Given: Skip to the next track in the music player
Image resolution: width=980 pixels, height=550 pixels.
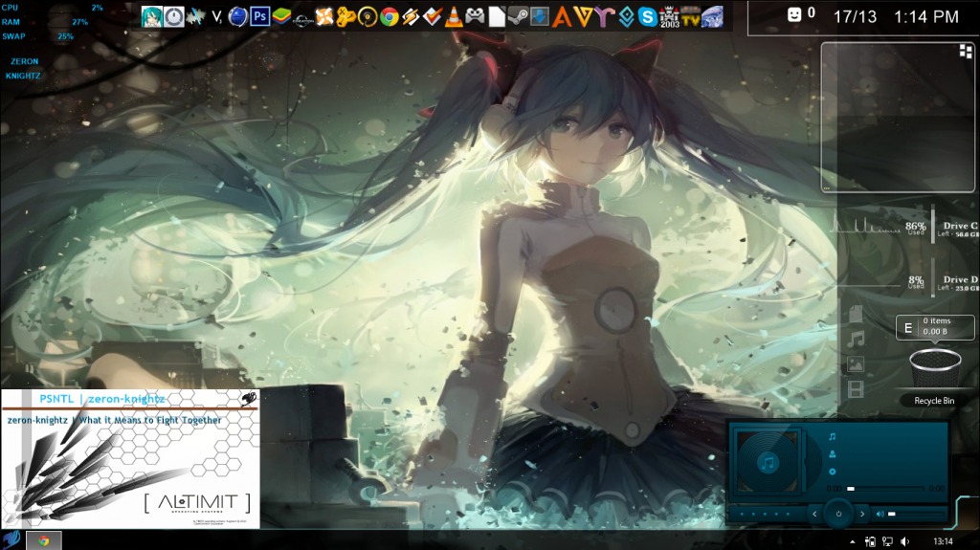Looking at the screenshot, I should coord(862,515).
